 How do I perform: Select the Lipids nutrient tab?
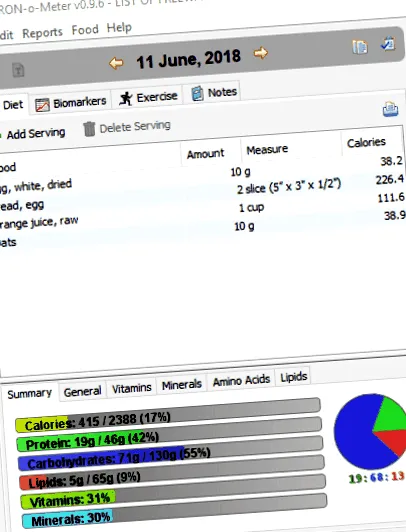coord(293,377)
